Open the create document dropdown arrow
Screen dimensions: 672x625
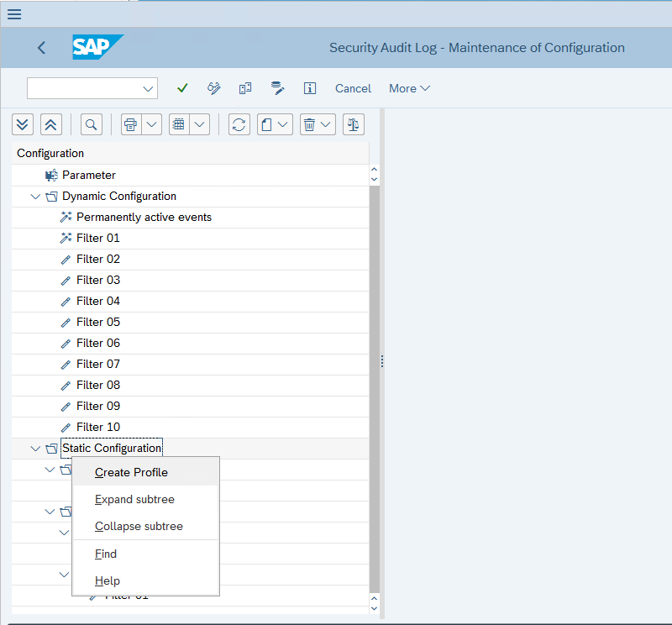(x=283, y=124)
